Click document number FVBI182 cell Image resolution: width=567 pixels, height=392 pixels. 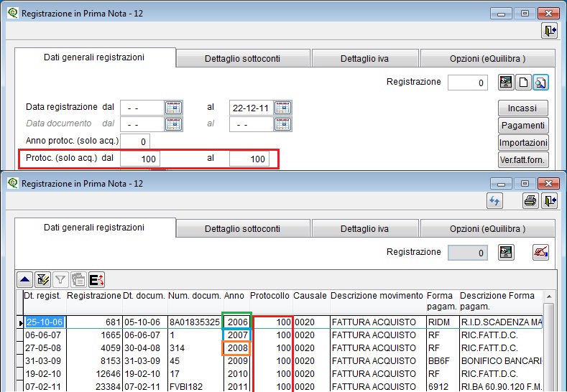pos(195,386)
